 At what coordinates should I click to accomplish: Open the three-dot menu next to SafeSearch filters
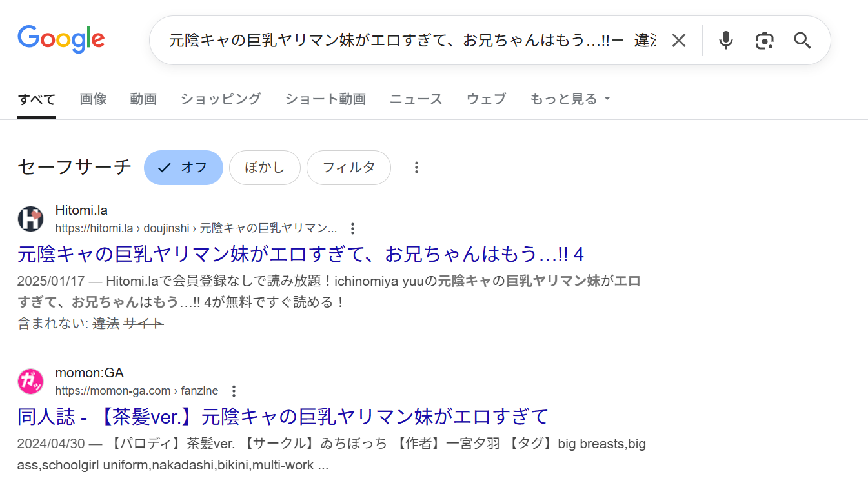click(x=416, y=167)
